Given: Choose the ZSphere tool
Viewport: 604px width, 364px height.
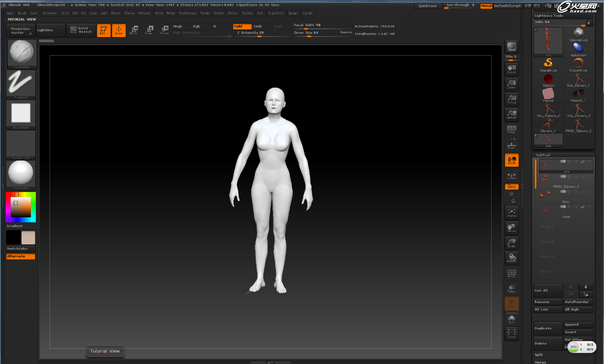Looking at the screenshot, I should tap(548, 80).
